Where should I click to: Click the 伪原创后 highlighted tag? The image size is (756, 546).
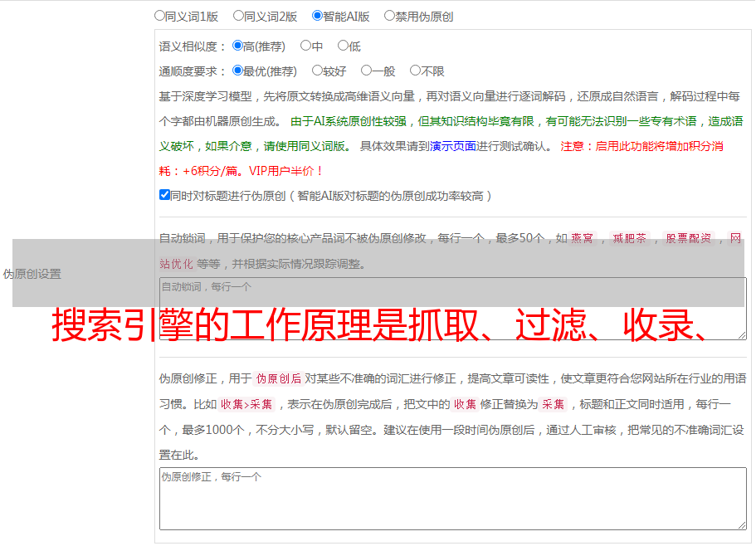tap(278, 378)
